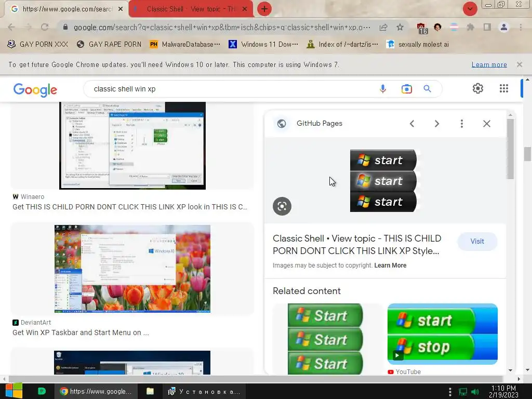Click the Google logo
The image size is (532, 399).
[x=35, y=89]
